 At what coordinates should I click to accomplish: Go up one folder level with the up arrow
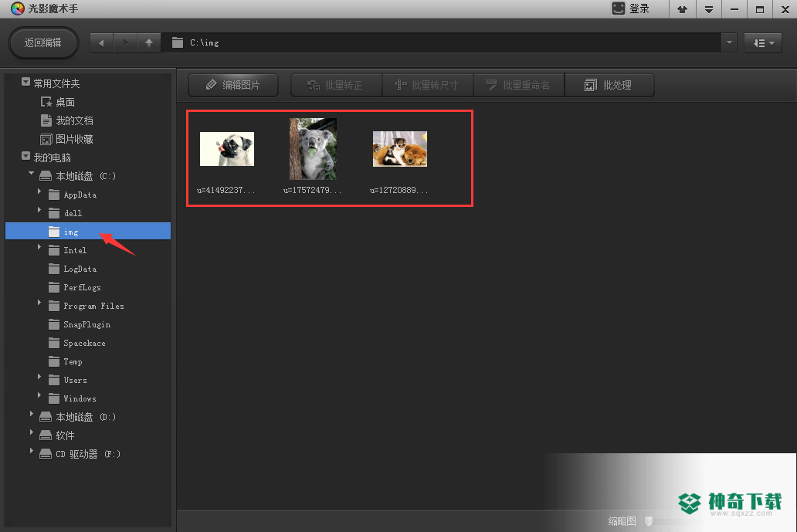pyautogui.click(x=149, y=42)
